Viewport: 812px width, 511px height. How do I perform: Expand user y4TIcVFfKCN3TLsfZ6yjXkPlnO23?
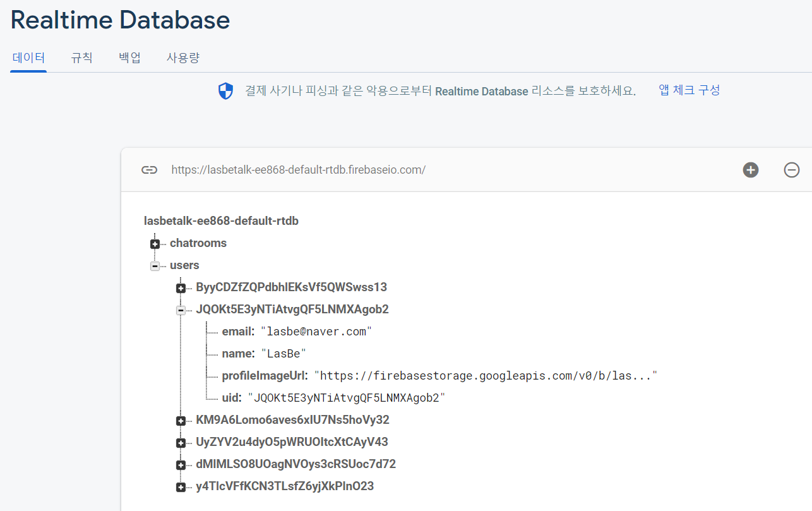click(x=181, y=487)
